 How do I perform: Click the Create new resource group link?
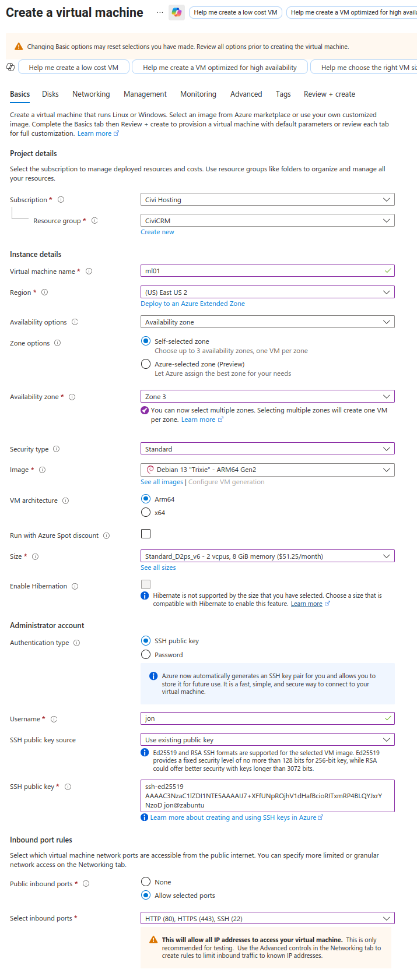(157, 232)
